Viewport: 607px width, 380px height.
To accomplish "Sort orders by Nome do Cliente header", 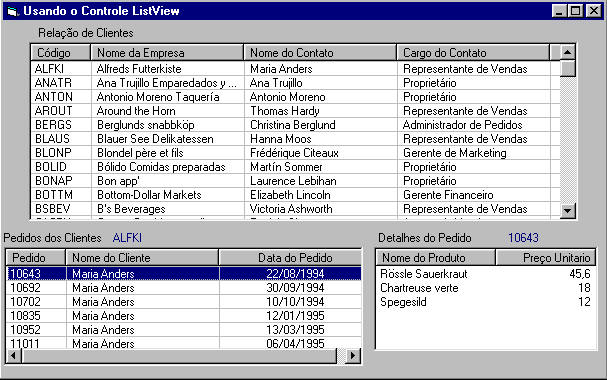I will (142, 258).
